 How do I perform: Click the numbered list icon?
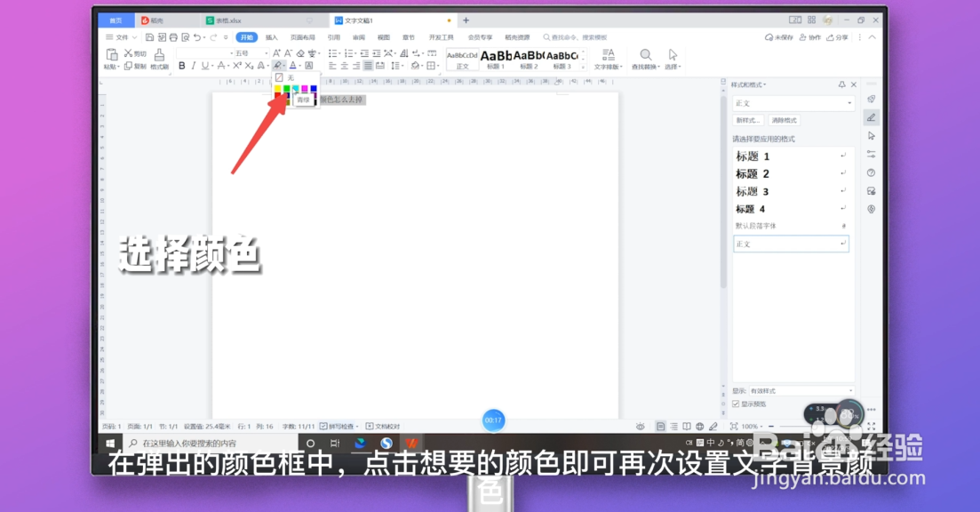tap(348, 53)
